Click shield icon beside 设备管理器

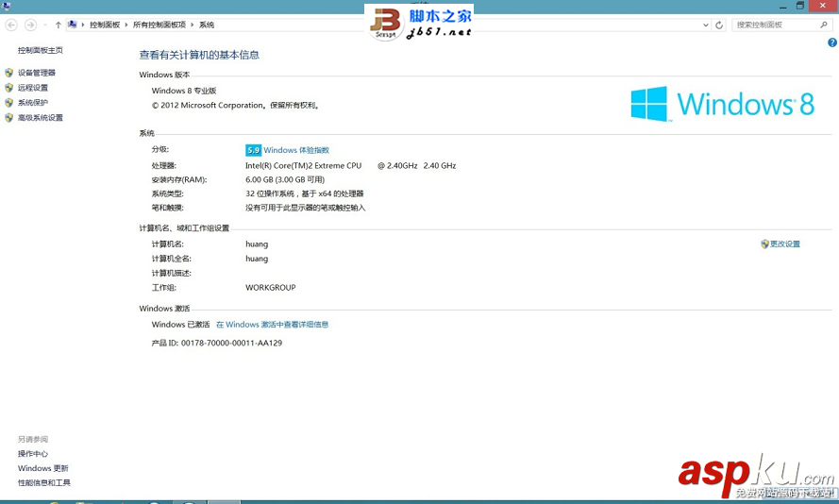click(x=8, y=73)
